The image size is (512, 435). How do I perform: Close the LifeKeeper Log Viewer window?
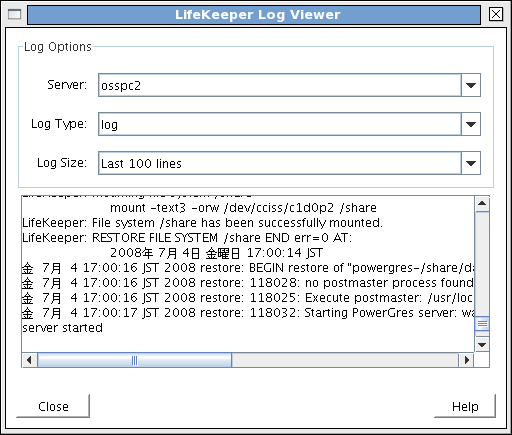point(496,14)
